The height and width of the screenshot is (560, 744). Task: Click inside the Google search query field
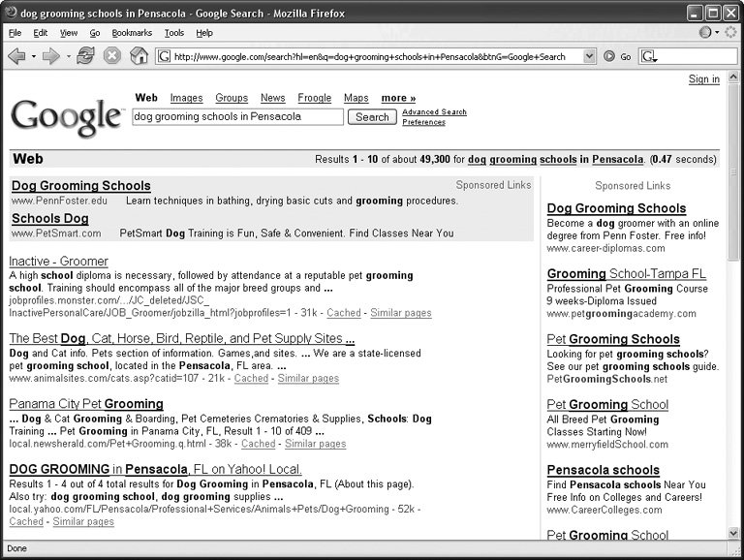point(237,116)
